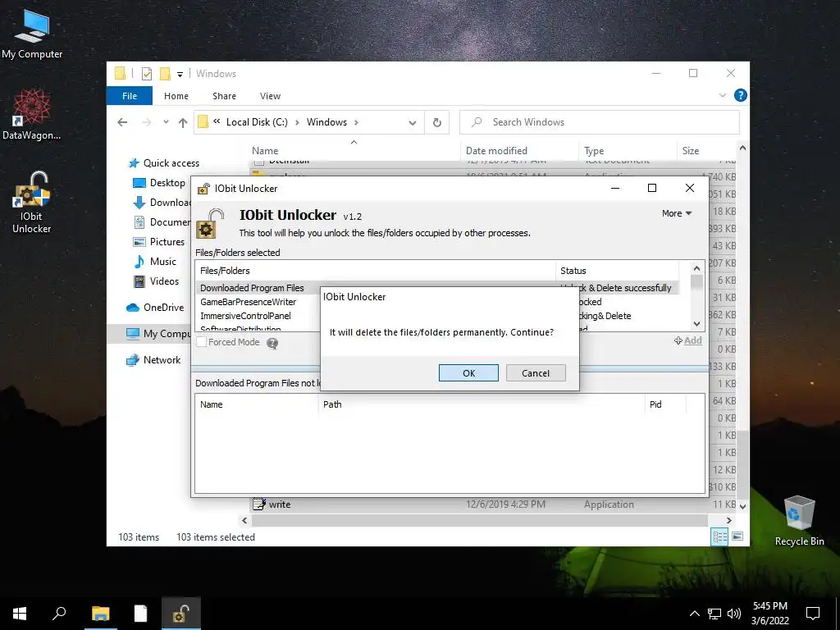Switch to the Home ribbon tab
840x630 pixels.
176,96
